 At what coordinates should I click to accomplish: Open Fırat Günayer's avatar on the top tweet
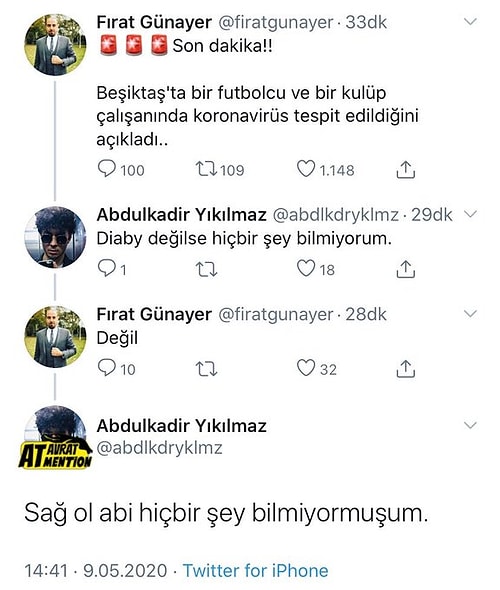[55, 45]
